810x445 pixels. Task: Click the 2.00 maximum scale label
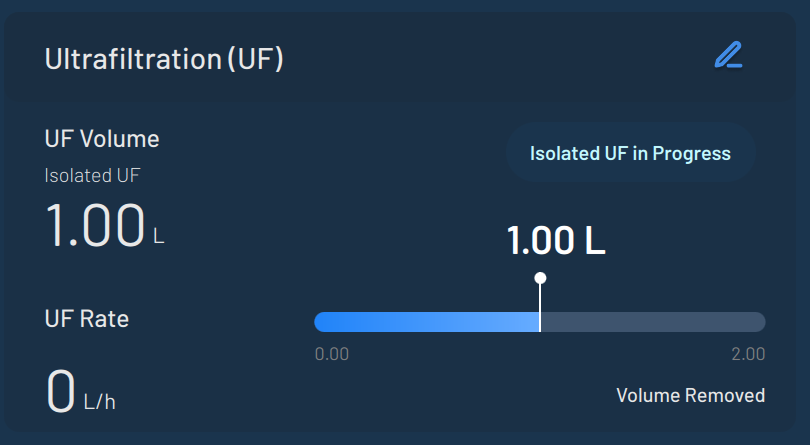click(x=748, y=354)
